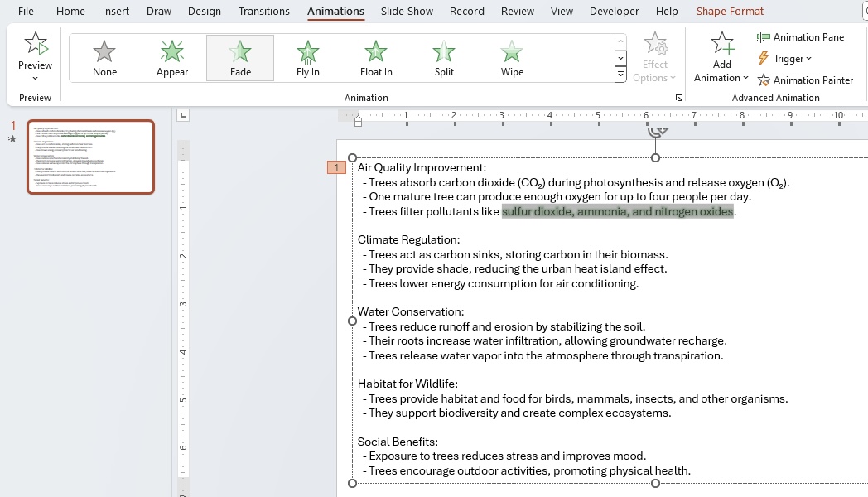This screenshot has height=497, width=868.
Task: Apply the Split animation effect
Action: 444,58
